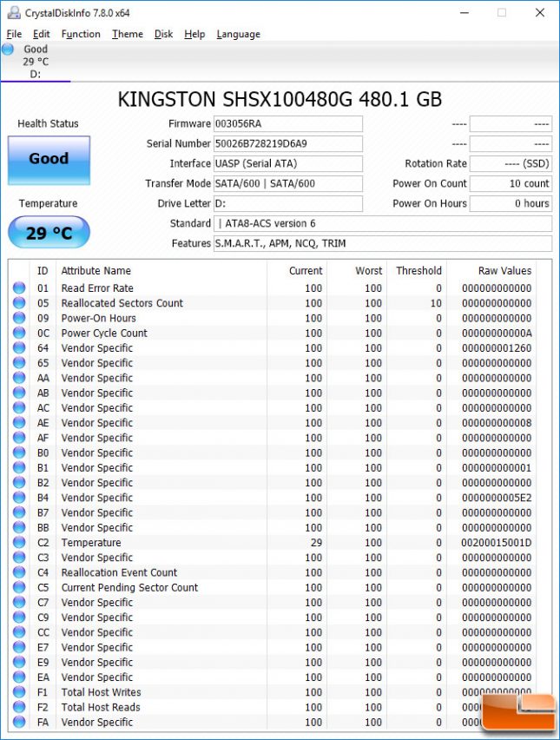Viewport: 560px width, 740px height.
Task: Select the Reallocated Sectors Count attribute name
Action: [x=122, y=303]
